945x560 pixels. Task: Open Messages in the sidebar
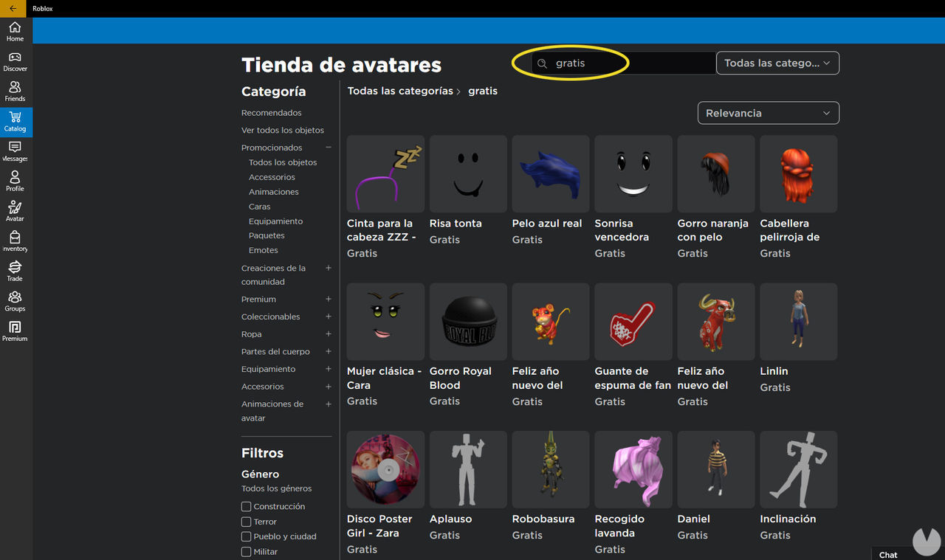(15, 152)
